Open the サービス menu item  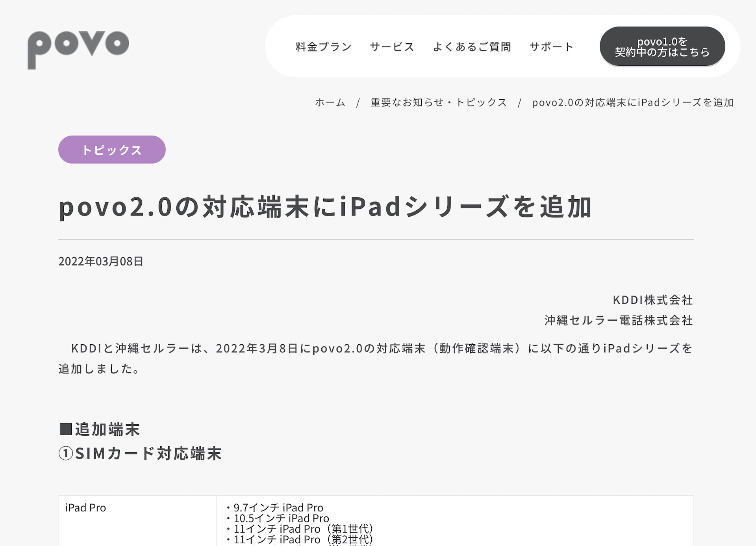point(392,47)
